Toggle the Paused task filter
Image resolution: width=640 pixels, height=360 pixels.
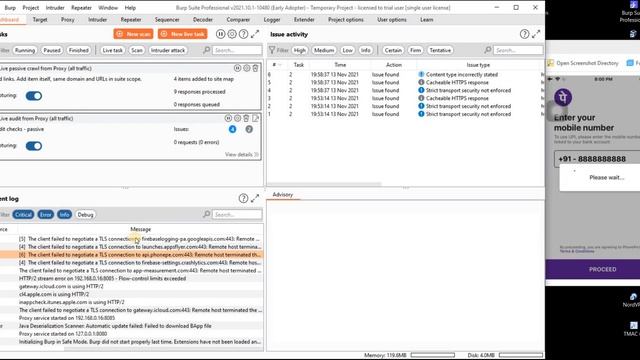click(52, 50)
